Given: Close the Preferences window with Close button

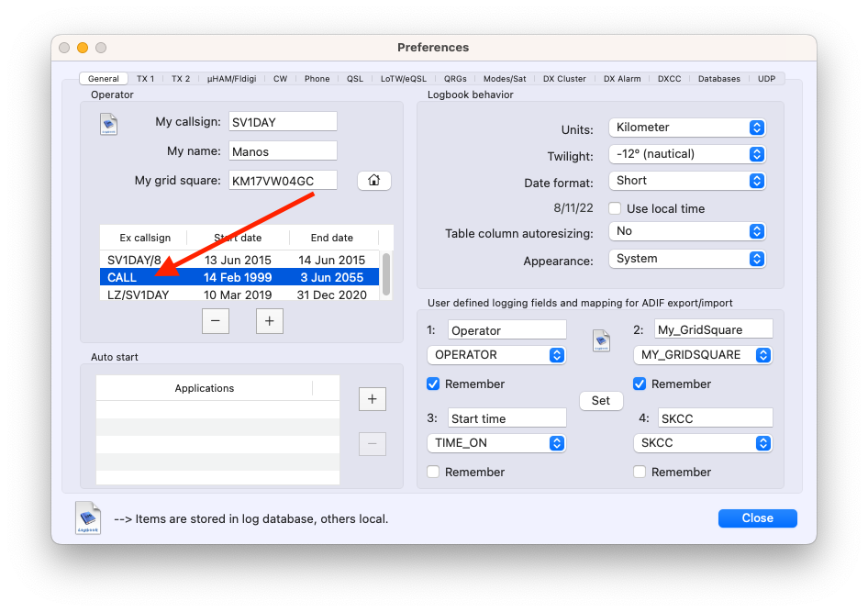Looking at the screenshot, I should (x=757, y=517).
